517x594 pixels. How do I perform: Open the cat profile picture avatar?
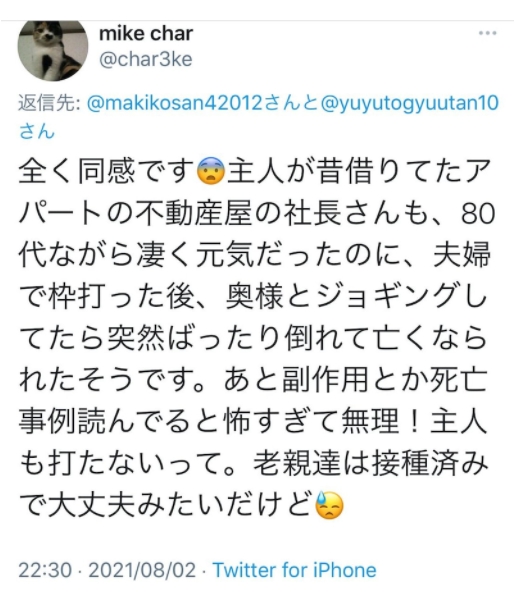pos(53,48)
